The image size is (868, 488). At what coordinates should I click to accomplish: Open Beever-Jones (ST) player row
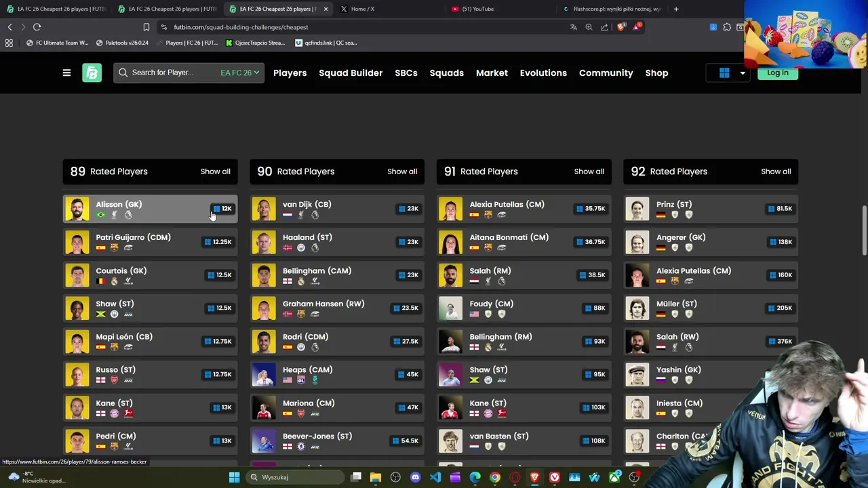337,441
